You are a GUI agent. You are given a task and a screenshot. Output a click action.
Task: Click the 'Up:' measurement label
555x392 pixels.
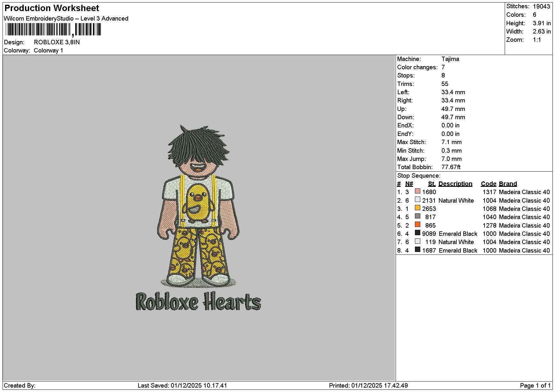[402, 109]
